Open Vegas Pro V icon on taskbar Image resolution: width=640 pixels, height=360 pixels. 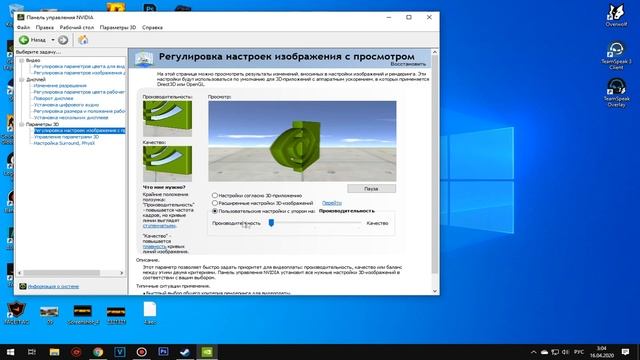120,352
